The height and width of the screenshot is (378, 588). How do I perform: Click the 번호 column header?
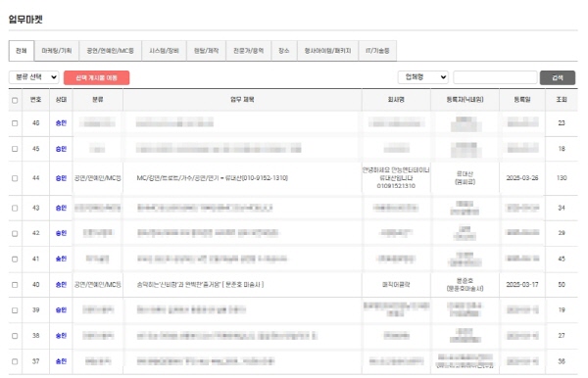tap(35, 100)
